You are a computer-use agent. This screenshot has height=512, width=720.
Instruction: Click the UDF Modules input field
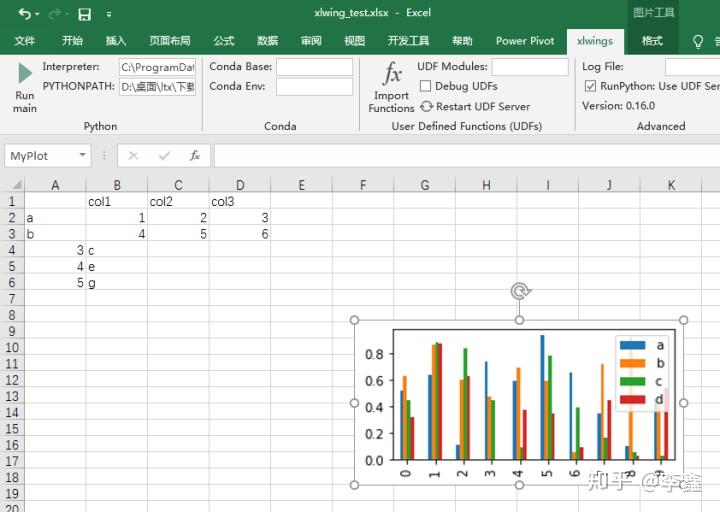point(530,67)
